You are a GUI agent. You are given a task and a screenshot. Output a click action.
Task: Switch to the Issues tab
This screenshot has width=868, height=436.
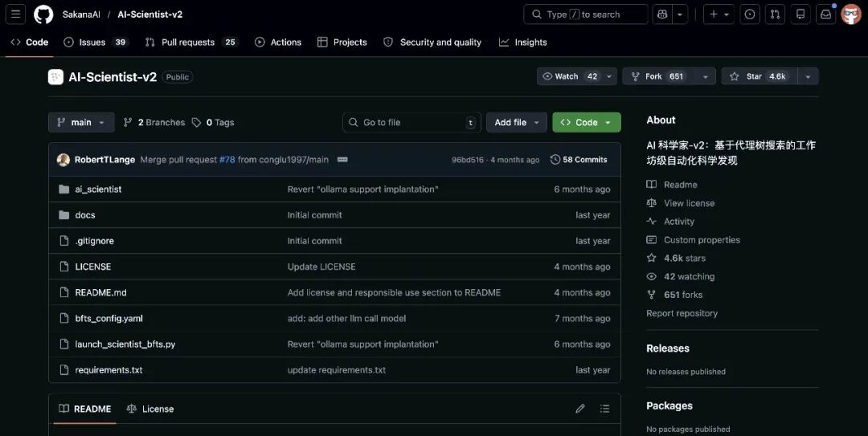tap(96, 42)
